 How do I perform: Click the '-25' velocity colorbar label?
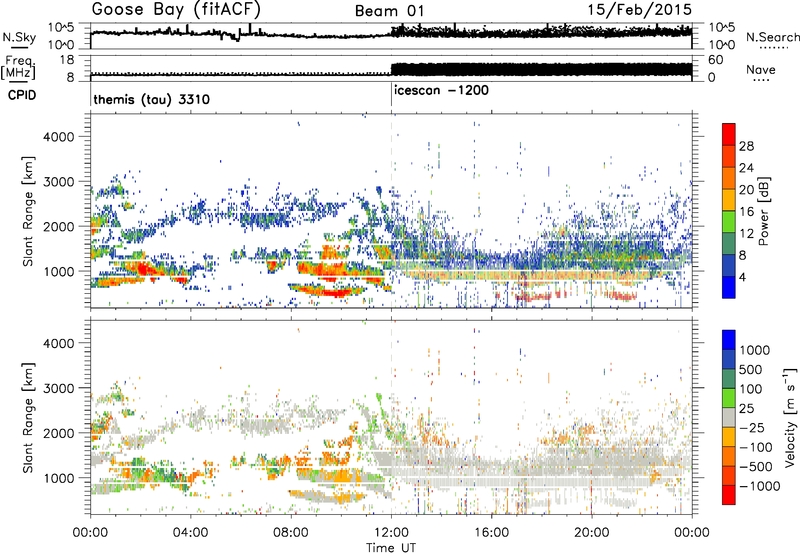click(754, 427)
